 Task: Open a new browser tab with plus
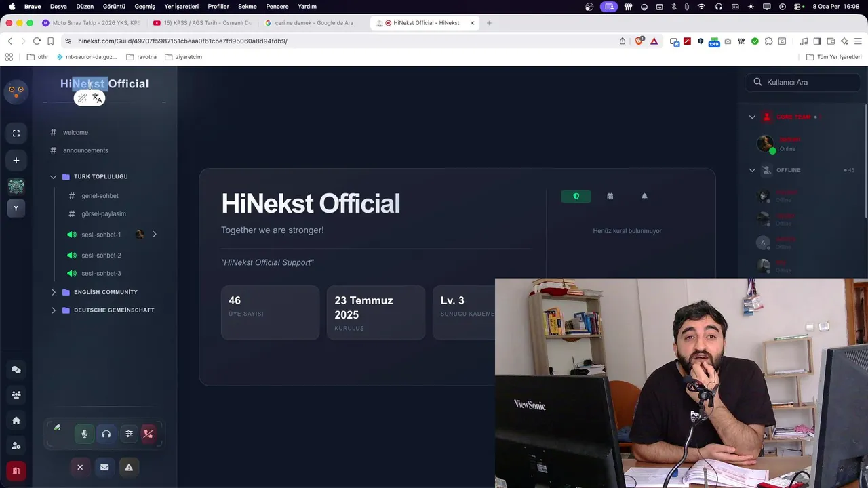489,23
